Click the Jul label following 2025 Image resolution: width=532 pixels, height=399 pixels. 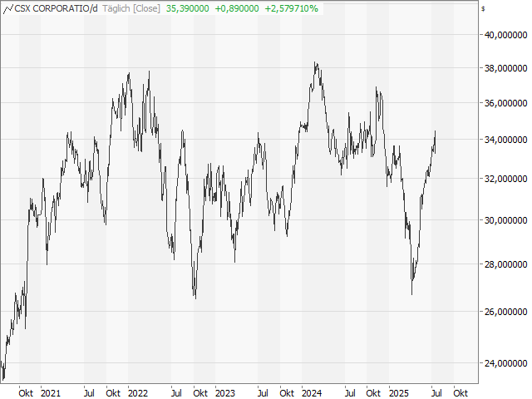point(436,393)
